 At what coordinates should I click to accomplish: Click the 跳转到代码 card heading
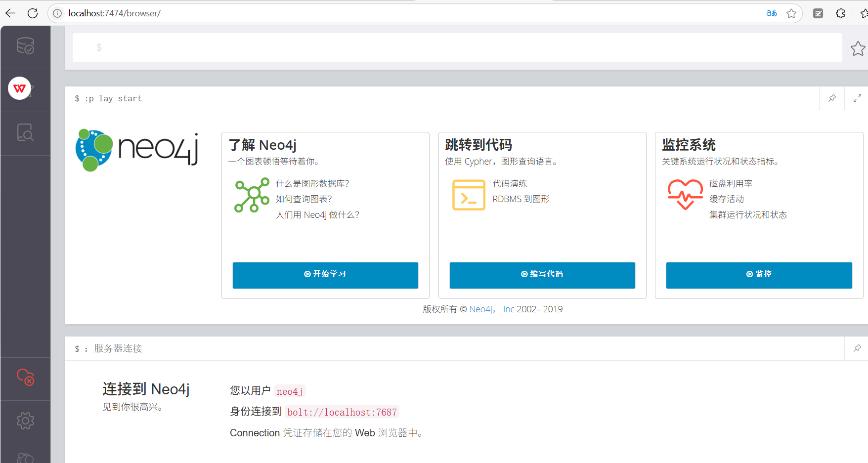point(478,145)
